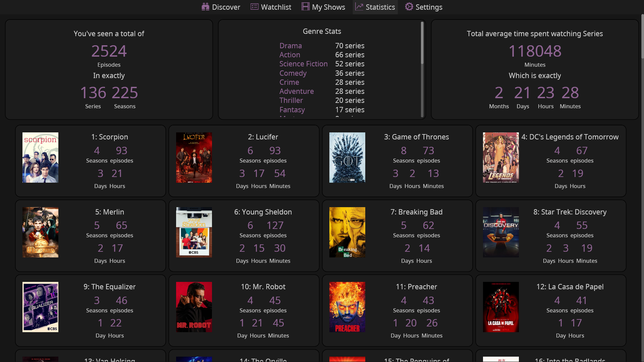Open the Science Fiction genre stats
644x362 pixels.
point(303,64)
